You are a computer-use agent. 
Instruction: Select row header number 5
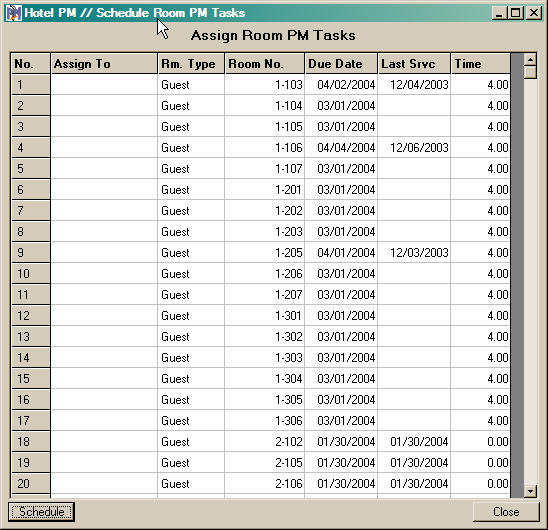pos(31,169)
